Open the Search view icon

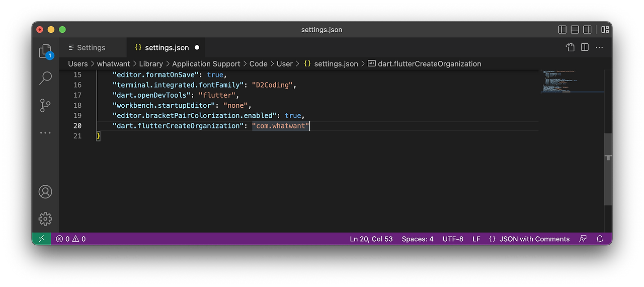click(45, 78)
